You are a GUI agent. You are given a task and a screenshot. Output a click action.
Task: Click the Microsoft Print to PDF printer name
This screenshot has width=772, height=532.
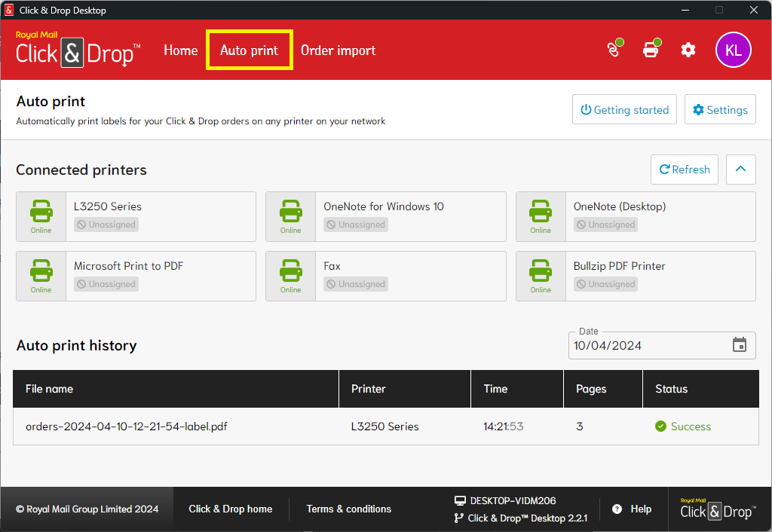[128, 266]
